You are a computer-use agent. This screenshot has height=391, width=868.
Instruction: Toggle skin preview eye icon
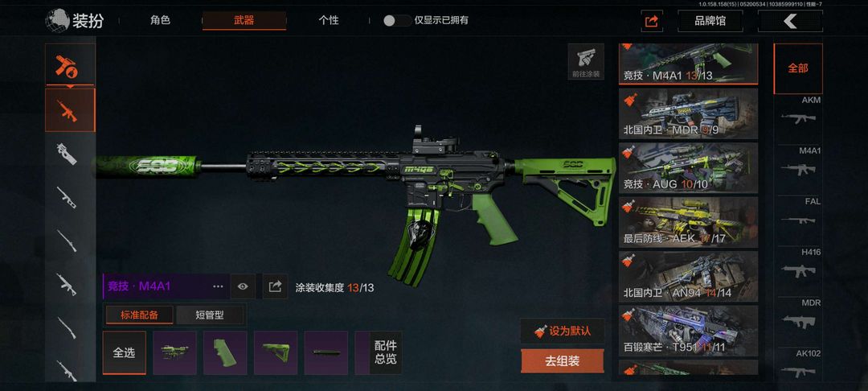pyautogui.click(x=243, y=286)
